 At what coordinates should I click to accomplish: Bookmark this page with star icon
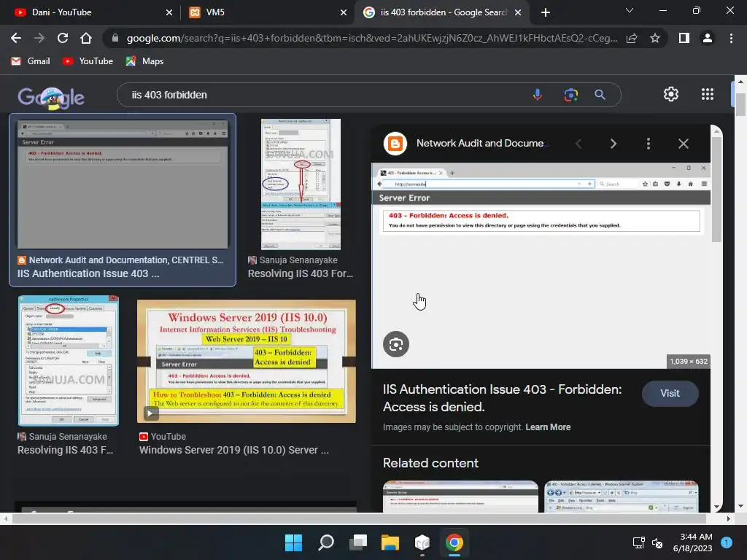[x=655, y=38]
